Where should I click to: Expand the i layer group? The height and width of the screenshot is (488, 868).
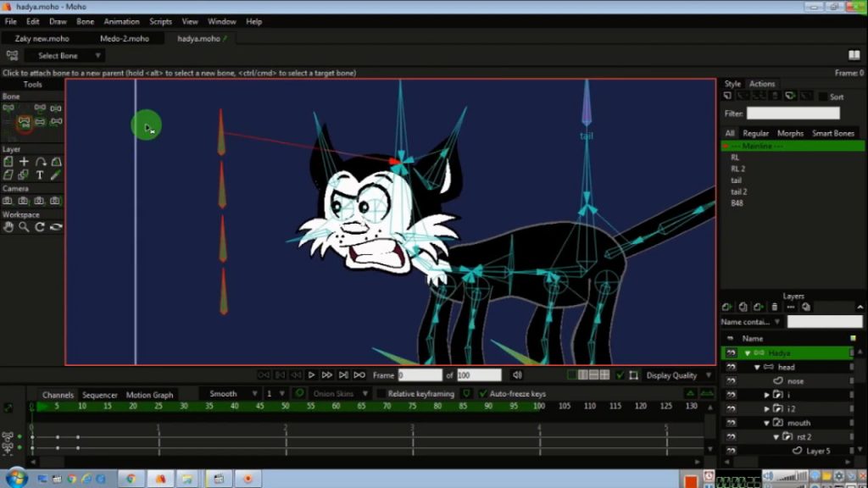pyautogui.click(x=766, y=395)
